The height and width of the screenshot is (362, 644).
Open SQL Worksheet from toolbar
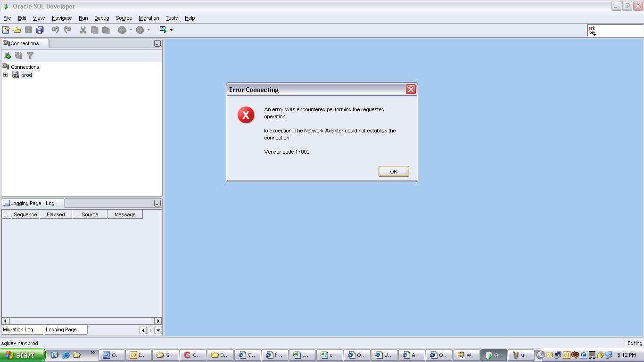pos(163,30)
